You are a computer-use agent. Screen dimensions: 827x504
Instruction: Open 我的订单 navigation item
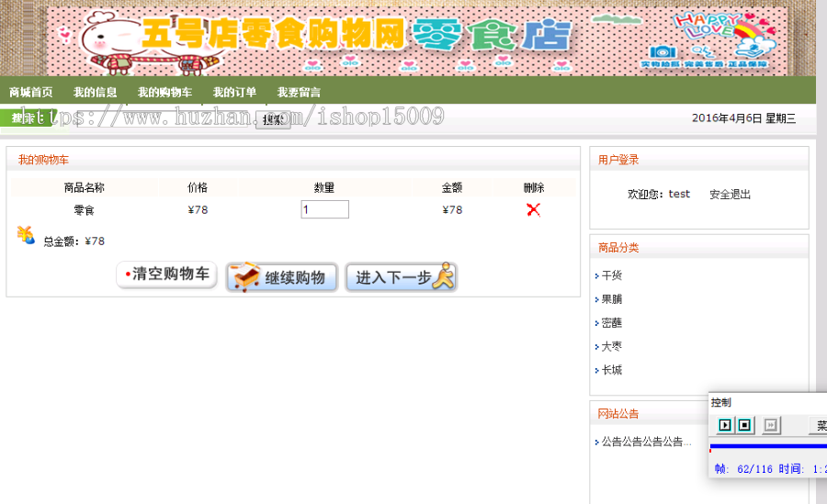click(x=234, y=92)
